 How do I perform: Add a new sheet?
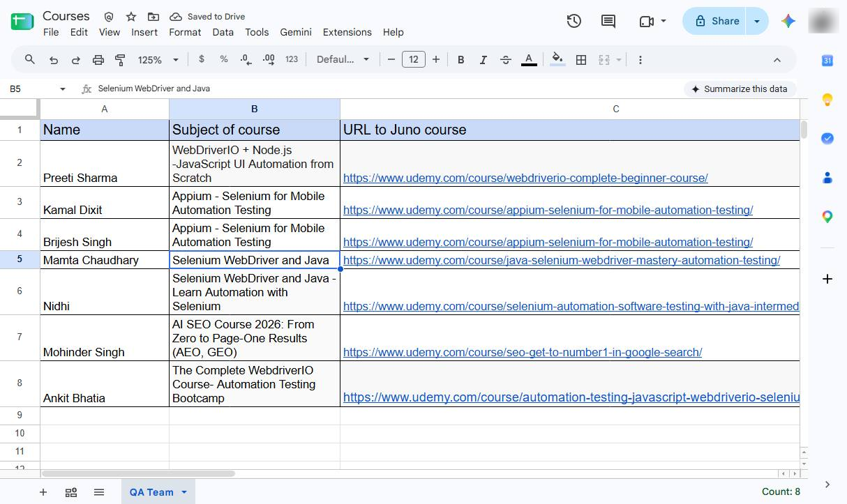click(43, 492)
